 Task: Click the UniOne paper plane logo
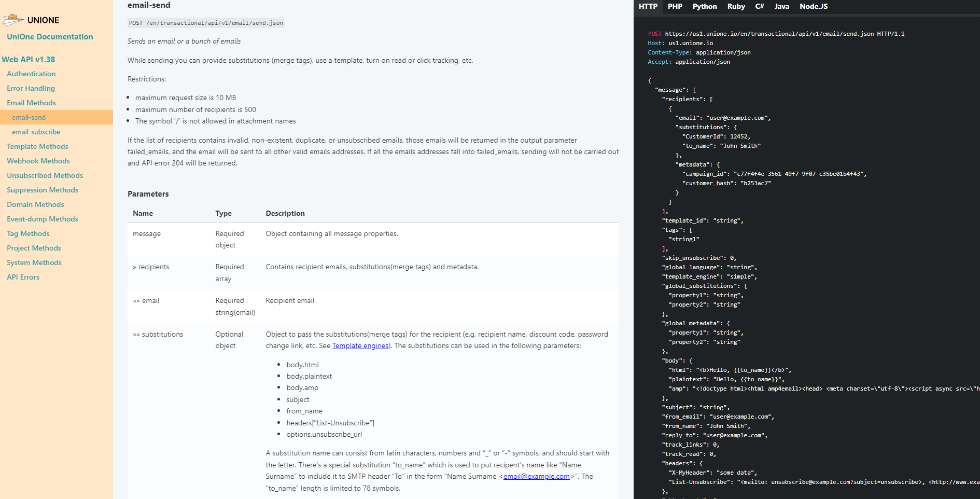[x=13, y=20]
